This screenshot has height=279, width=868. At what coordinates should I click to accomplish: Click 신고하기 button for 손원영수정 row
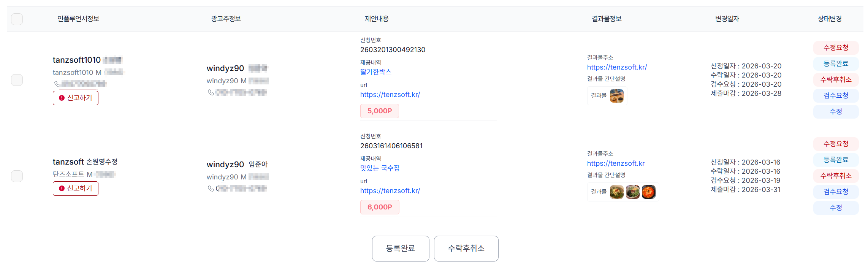pos(75,189)
